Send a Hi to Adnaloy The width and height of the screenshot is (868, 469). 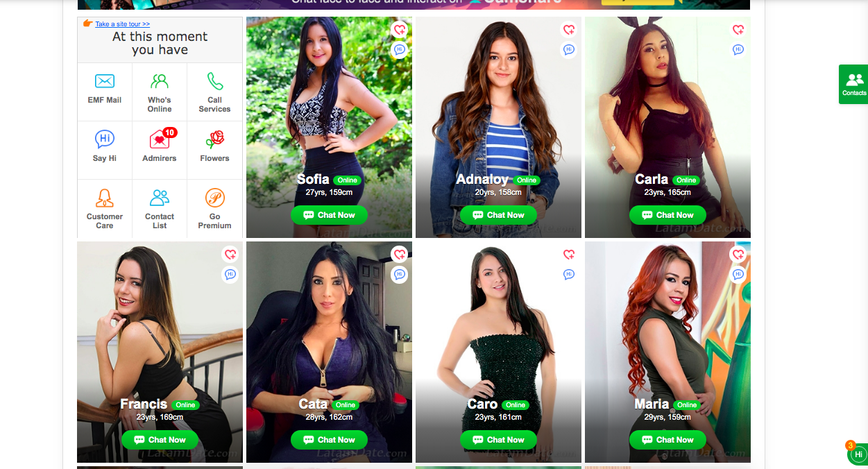(x=569, y=50)
